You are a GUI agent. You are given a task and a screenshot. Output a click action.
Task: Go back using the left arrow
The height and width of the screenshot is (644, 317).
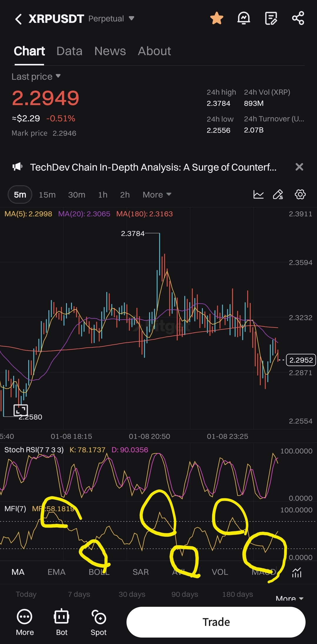pyautogui.click(x=18, y=19)
